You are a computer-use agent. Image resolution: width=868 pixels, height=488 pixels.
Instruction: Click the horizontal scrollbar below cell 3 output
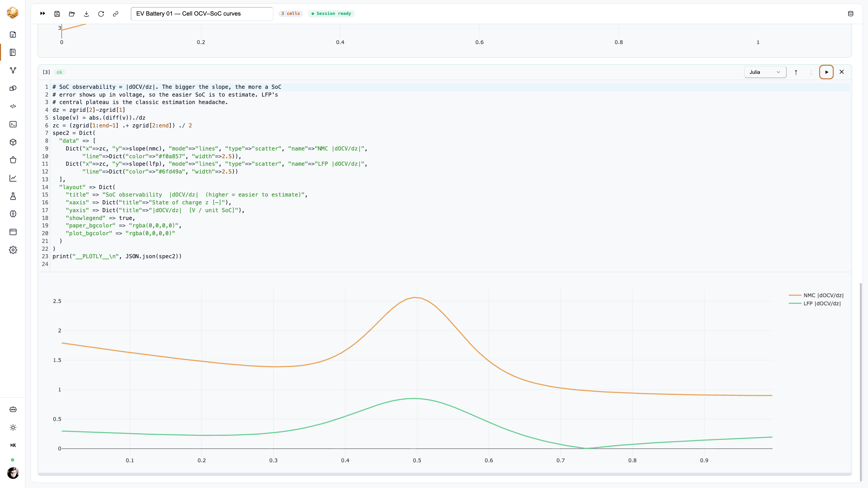tap(445, 474)
